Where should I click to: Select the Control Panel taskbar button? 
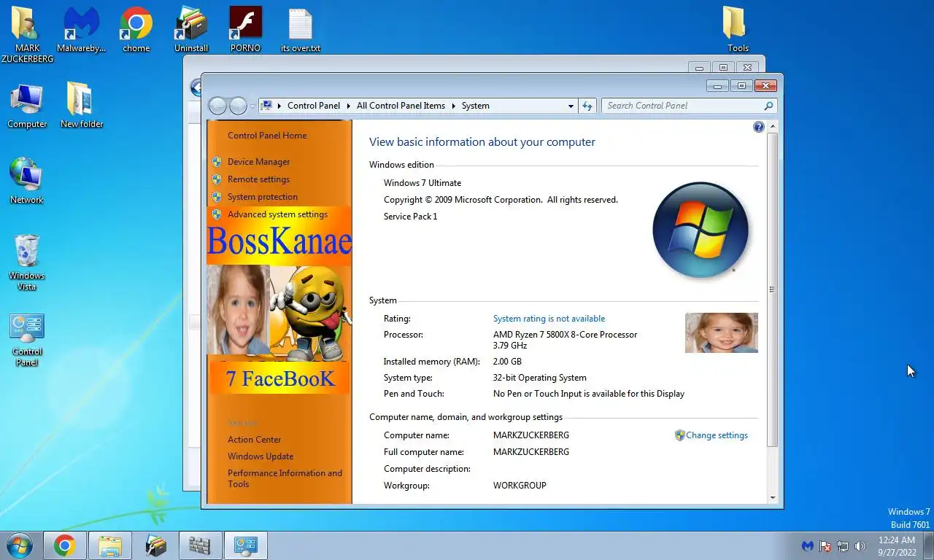(246, 545)
